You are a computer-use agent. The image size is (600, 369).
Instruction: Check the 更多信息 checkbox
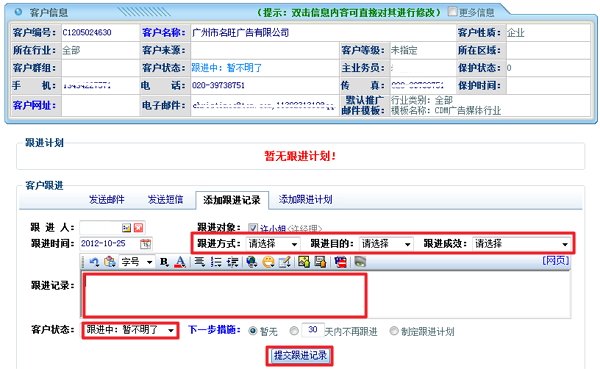point(452,12)
